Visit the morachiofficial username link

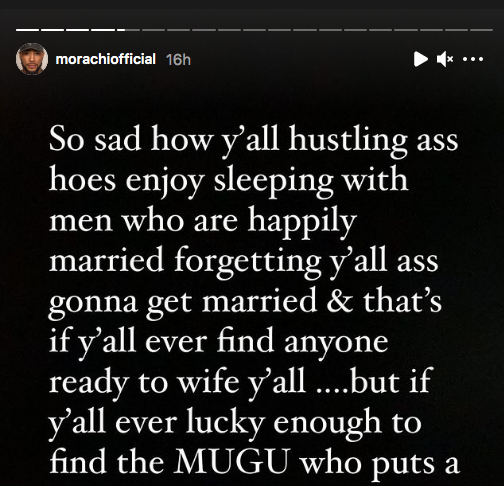coord(106,59)
